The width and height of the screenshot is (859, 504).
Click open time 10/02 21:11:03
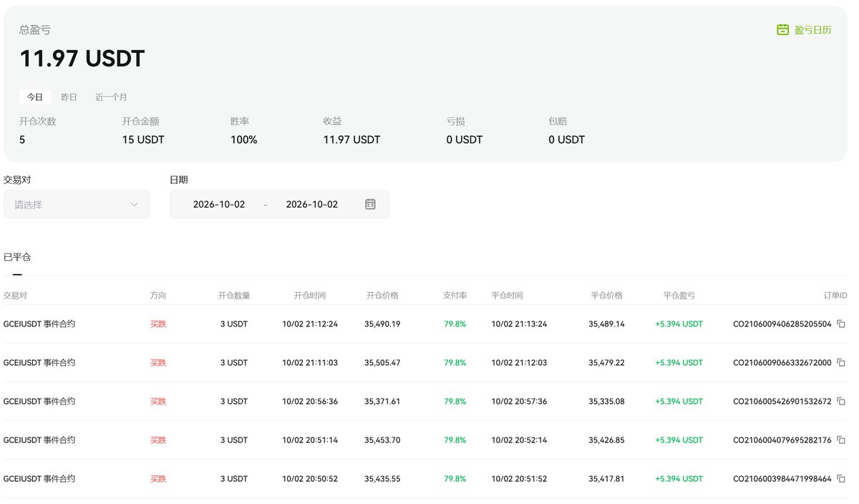310,362
